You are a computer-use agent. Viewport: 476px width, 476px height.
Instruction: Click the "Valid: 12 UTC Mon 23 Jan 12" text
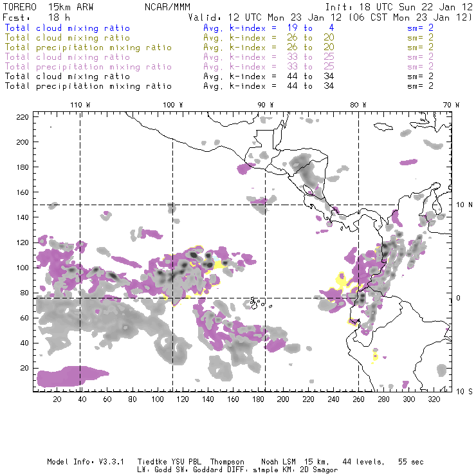tap(265, 17)
